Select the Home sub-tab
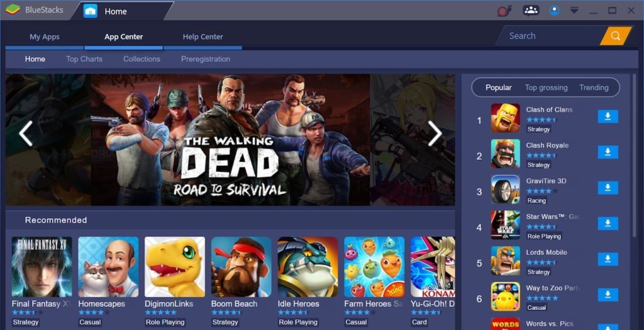Screen dimensions: 644x330 coord(35,59)
